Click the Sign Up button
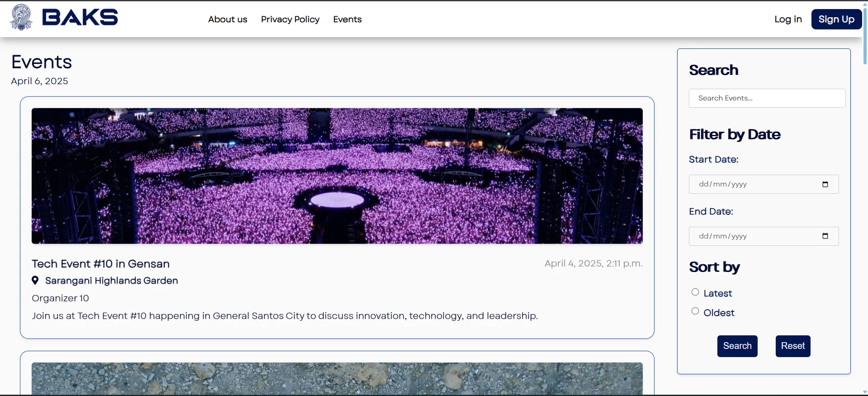This screenshot has width=868, height=396. (x=836, y=19)
